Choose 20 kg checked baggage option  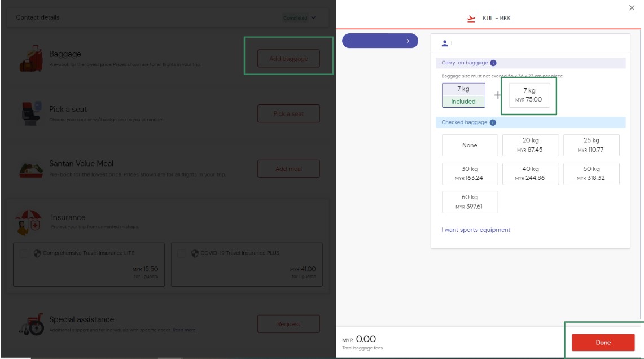click(x=531, y=145)
